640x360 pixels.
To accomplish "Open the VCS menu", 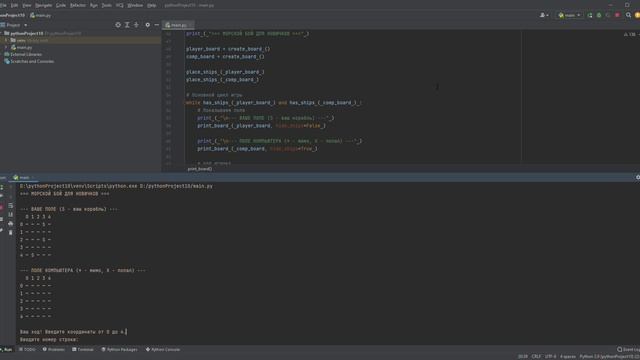I will [x=120, y=5].
